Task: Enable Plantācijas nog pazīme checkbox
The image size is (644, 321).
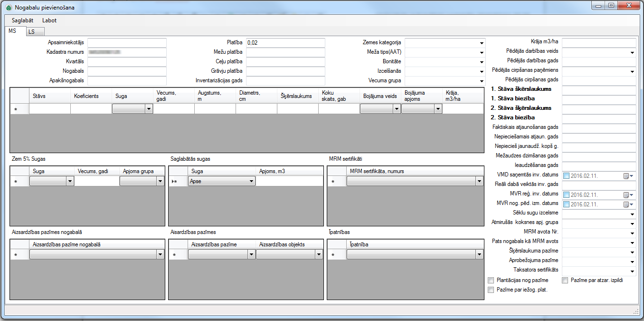Action: pos(491,281)
